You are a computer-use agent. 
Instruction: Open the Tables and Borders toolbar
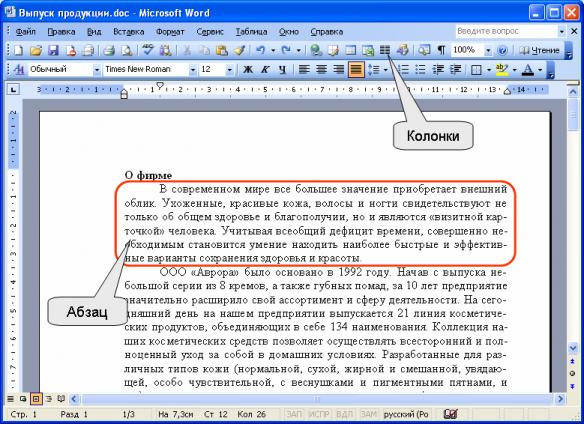pyautogui.click(x=333, y=50)
